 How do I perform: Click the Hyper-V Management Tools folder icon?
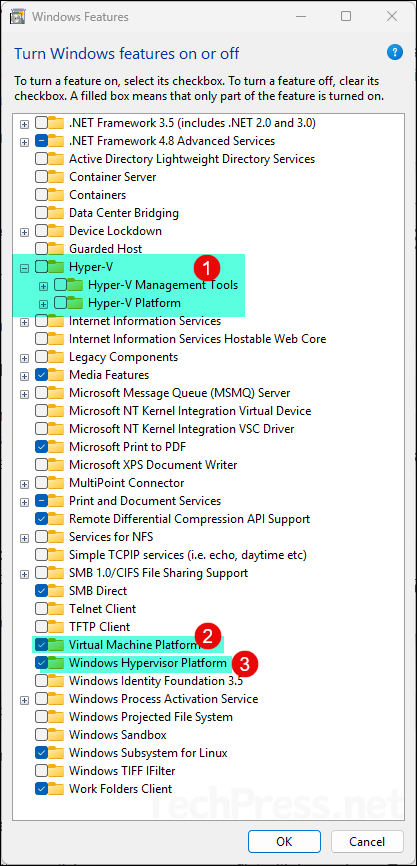coord(76,286)
